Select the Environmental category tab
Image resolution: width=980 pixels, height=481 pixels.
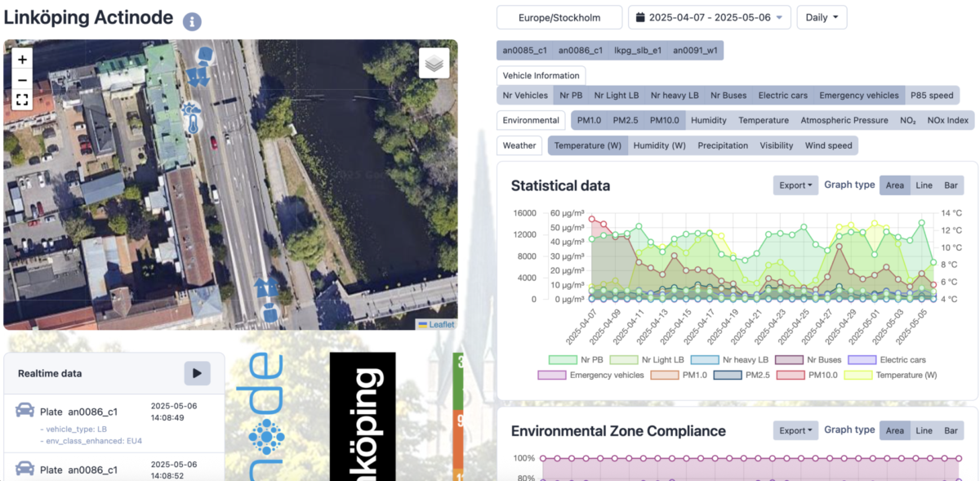[x=531, y=120]
